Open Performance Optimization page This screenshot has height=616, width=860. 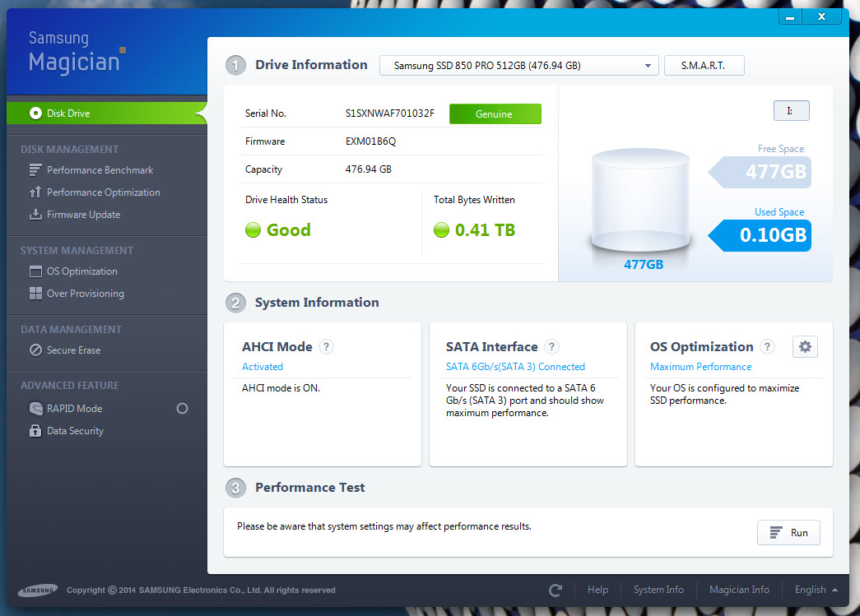pyautogui.click(x=104, y=192)
